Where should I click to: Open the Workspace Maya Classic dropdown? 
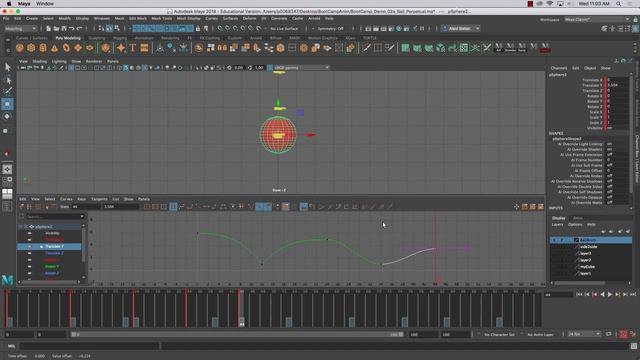597,19
